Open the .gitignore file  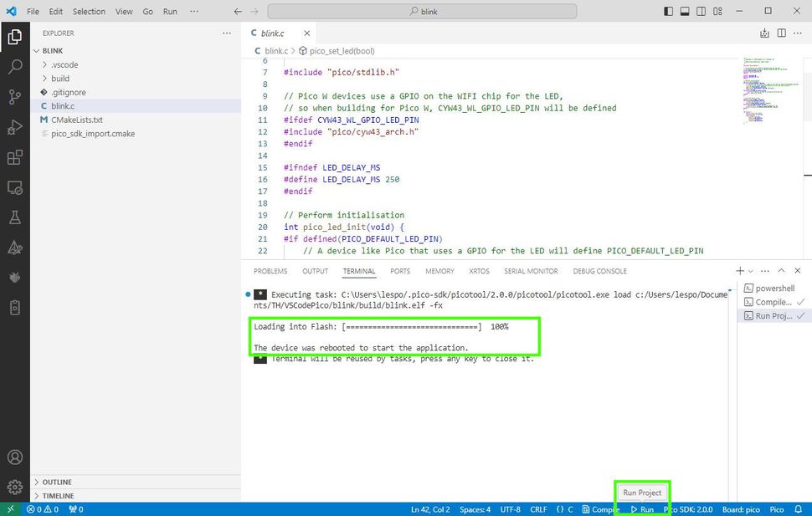click(69, 92)
